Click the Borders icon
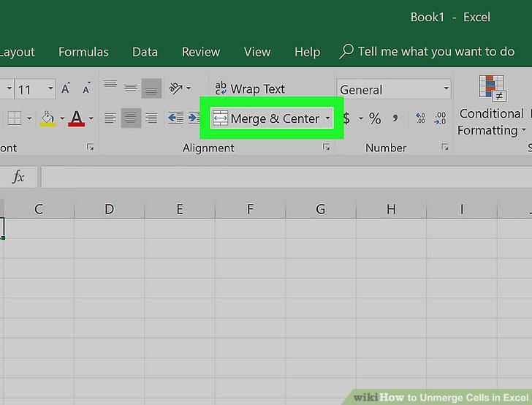The width and height of the screenshot is (532, 405). click(x=15, y=118)
